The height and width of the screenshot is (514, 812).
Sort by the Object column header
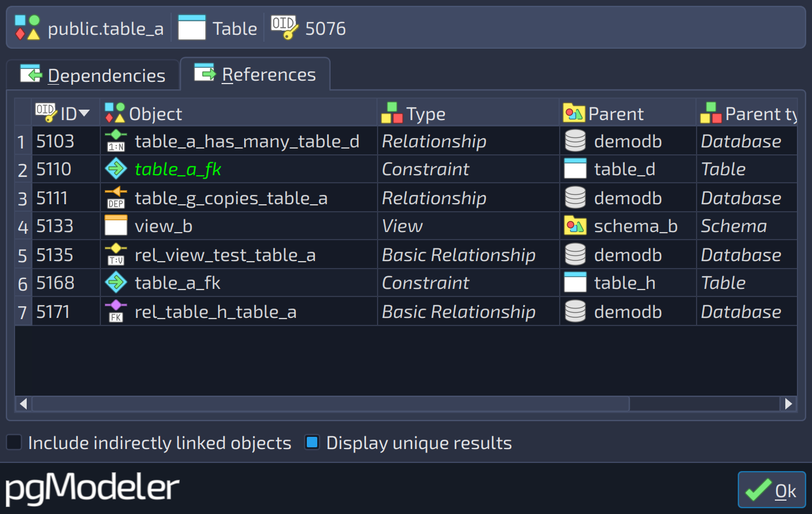[239, 113]
